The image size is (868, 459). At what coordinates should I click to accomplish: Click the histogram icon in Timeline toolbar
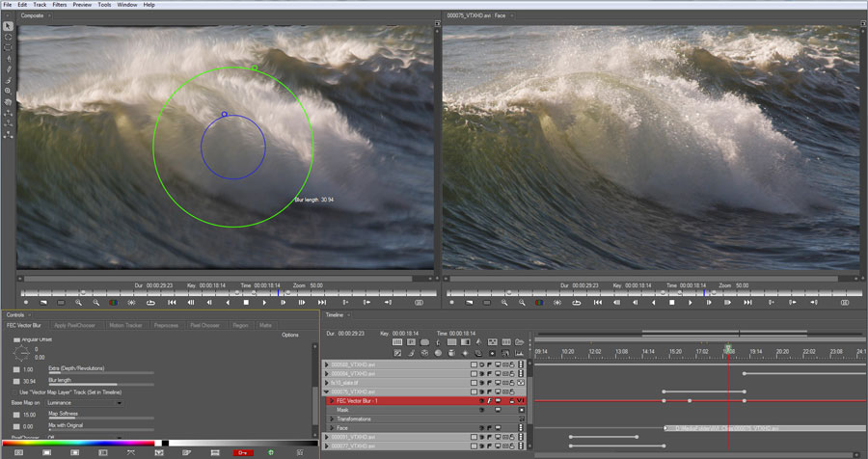[x=519, y=353]
